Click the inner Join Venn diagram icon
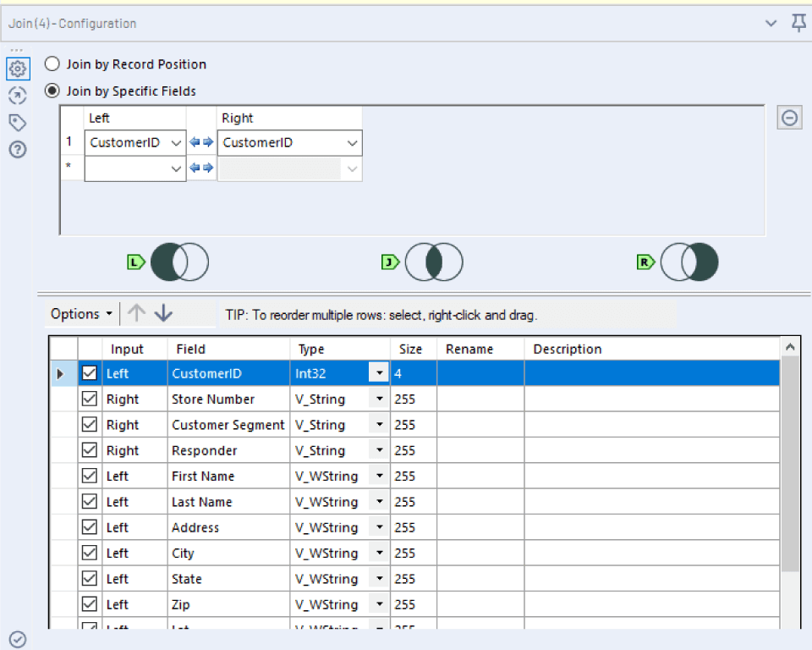812x650 pixels. coord(433,262)
